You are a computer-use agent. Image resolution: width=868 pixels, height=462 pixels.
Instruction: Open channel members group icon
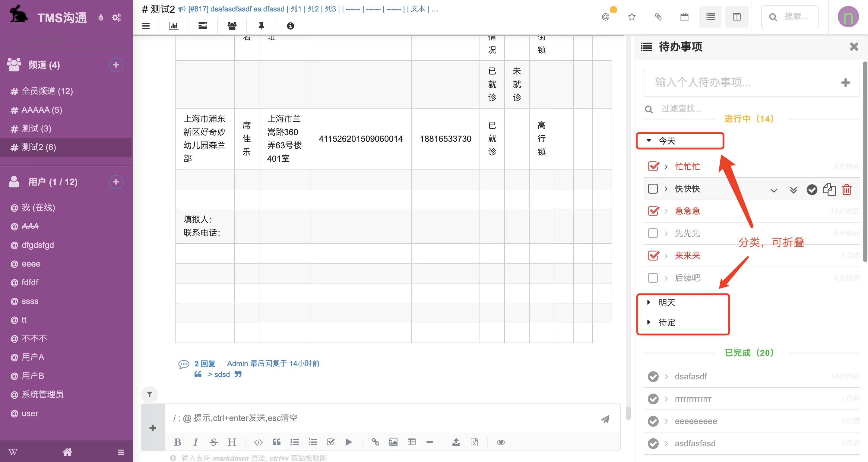click(x=232, y=26)
